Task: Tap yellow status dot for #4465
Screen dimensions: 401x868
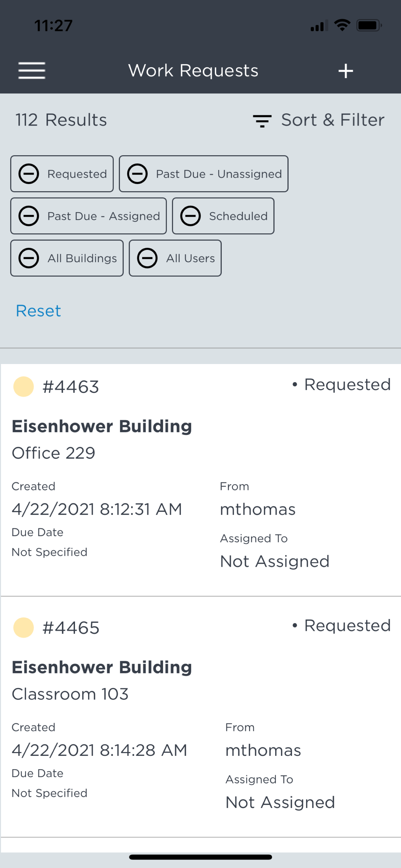Action: point(23,627)
